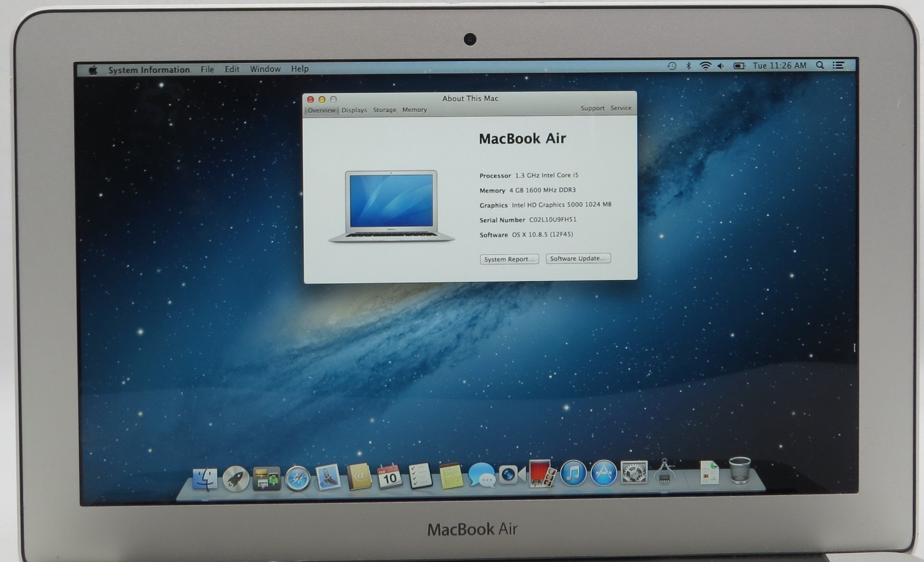Viewport: 924px width, 562px height.
Task: Open the Bluetooth status menu
Action: pos(688,66)
